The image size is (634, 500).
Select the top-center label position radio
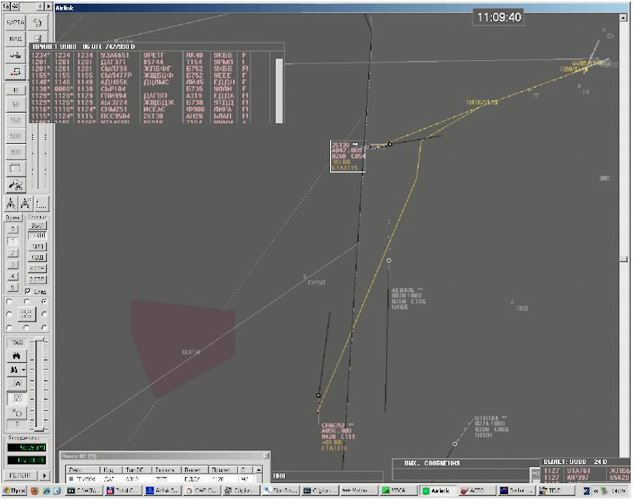[26, 302]
